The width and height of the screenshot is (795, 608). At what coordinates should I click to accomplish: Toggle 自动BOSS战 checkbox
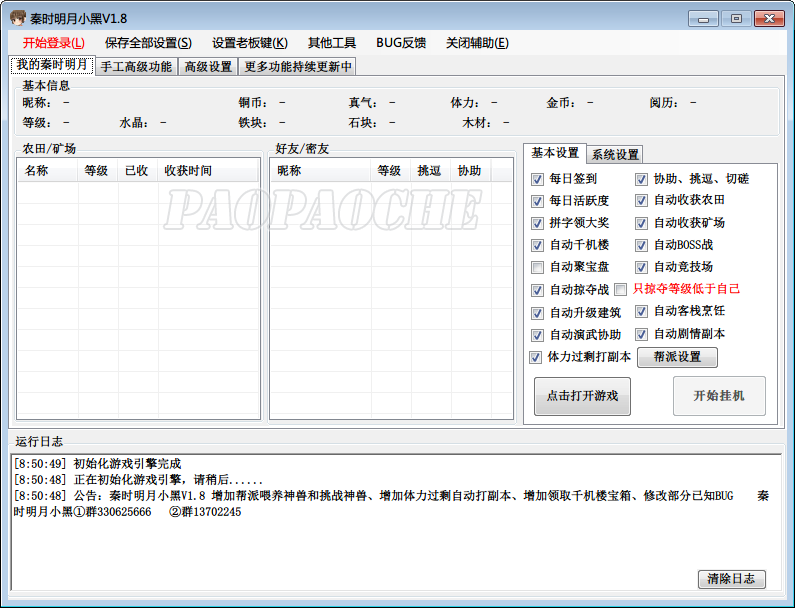(x=641, y=245)
